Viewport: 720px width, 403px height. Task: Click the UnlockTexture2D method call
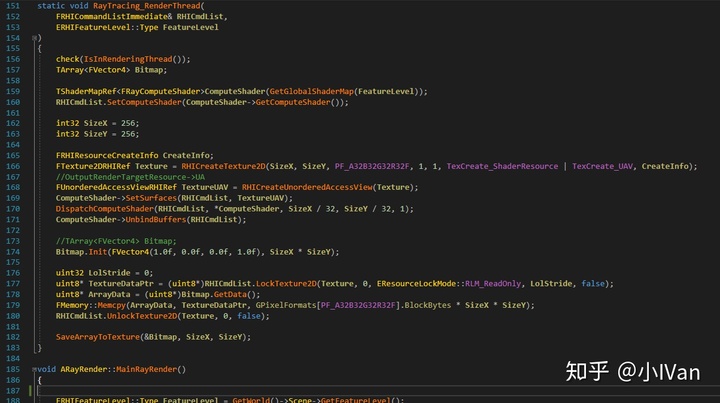pyautogui.click(x=142, y=316)
